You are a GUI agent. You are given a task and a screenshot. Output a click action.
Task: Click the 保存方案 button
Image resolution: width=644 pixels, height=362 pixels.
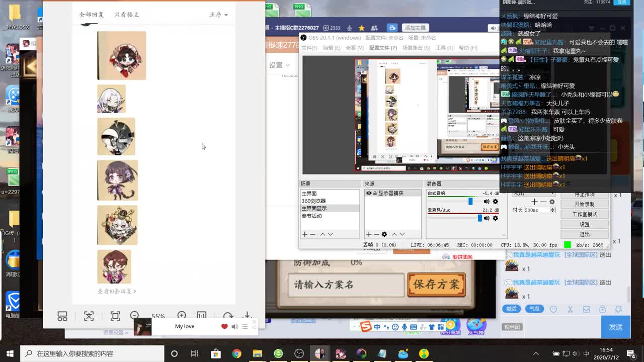click(x=437, y=285)
